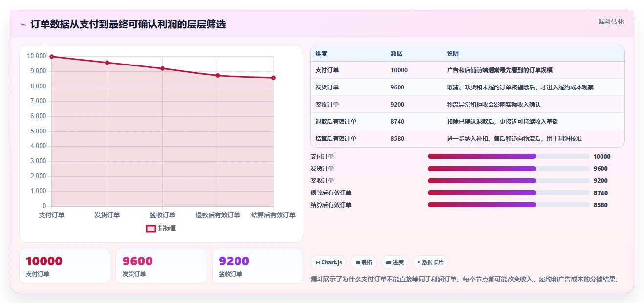644x303 pixels.
Task: Click the 退款后有效订单 progress bar
Action: tap(509, 193)
